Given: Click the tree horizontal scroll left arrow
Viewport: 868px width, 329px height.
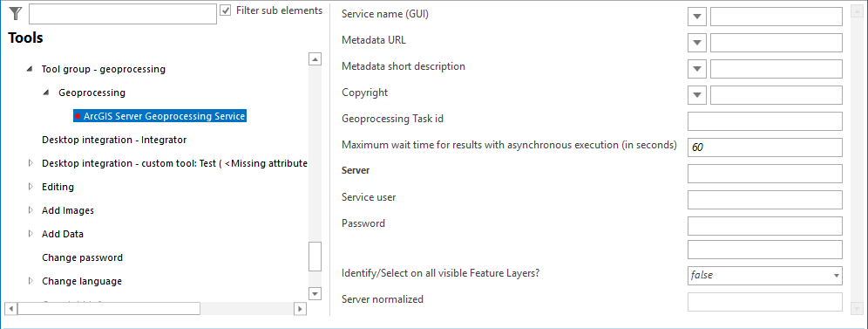Looking at the screenshot, I should click(x=11, y=309).
